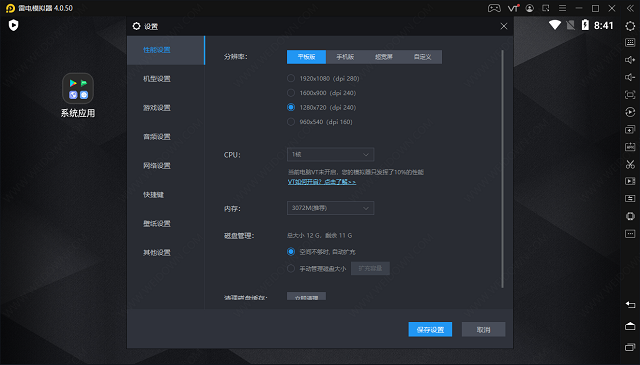This screenshot has width=640, height=365.
Task: Switch to 平板版 resolution tab
Action: (307, 57)
